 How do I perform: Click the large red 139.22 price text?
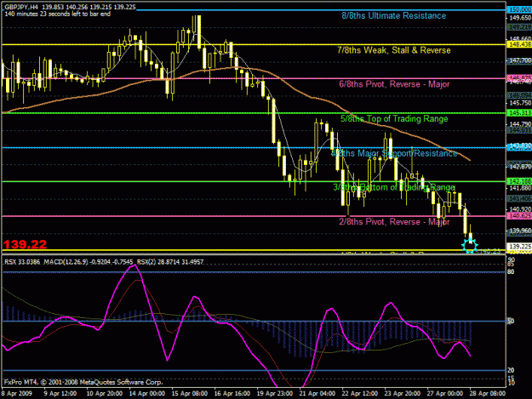[25, 244]
